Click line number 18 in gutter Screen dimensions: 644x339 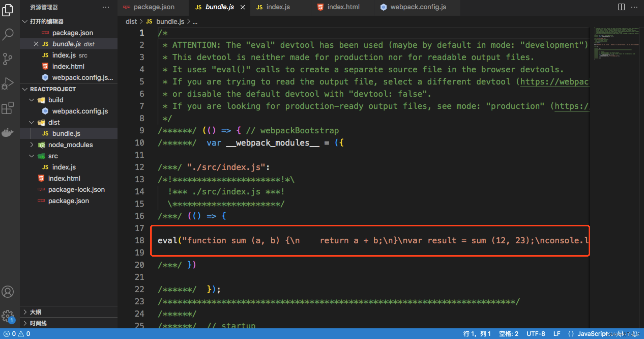click(139, 241)
